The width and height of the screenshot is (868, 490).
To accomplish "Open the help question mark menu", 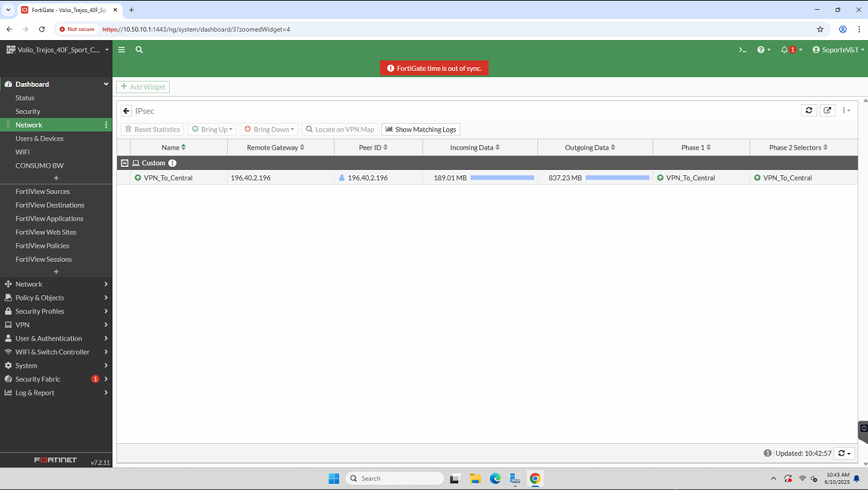I will [x=763, y=50].
